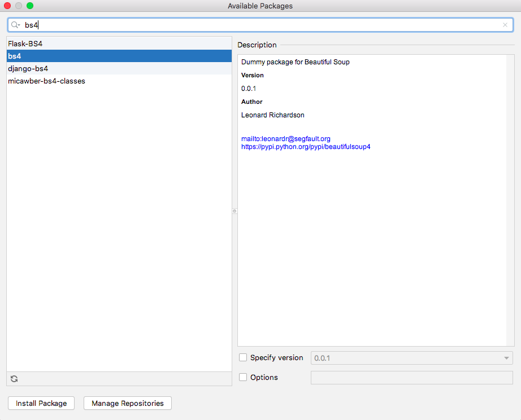Screen dimensions: 521x420
Task: Clear the search field with the X icon
Action: point(505,25)
